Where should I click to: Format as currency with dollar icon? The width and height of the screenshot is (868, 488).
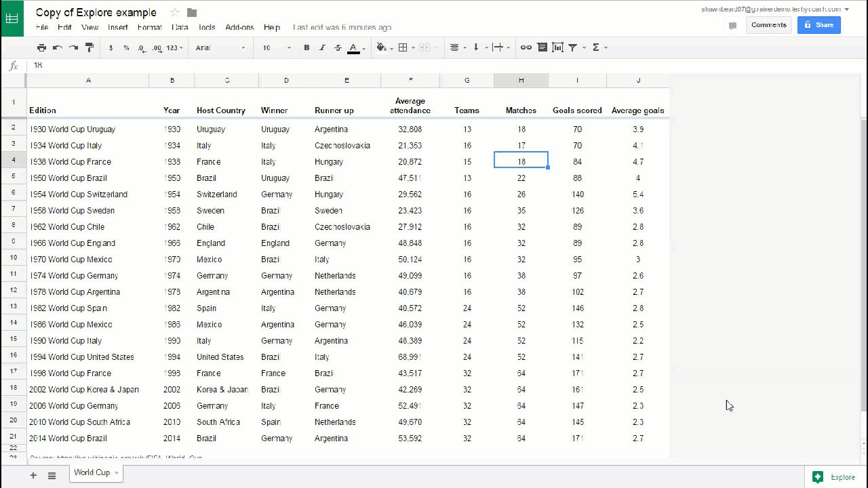[x=111, y=47]
